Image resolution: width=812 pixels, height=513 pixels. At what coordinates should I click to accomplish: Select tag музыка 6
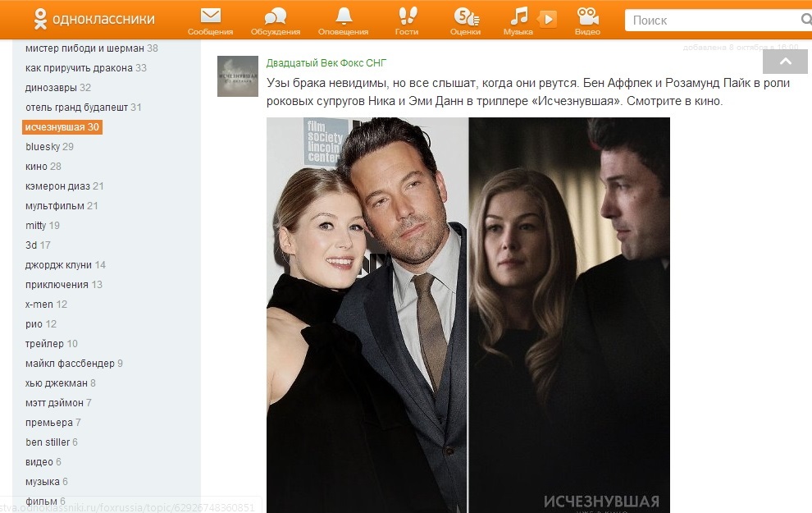tap(47, 481)
